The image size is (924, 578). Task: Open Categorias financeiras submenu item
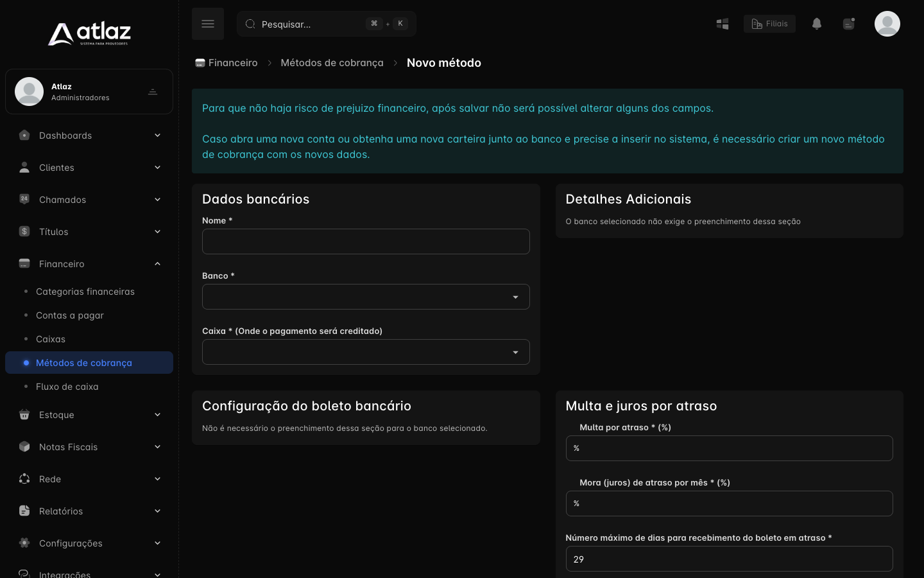pos(89,292)
